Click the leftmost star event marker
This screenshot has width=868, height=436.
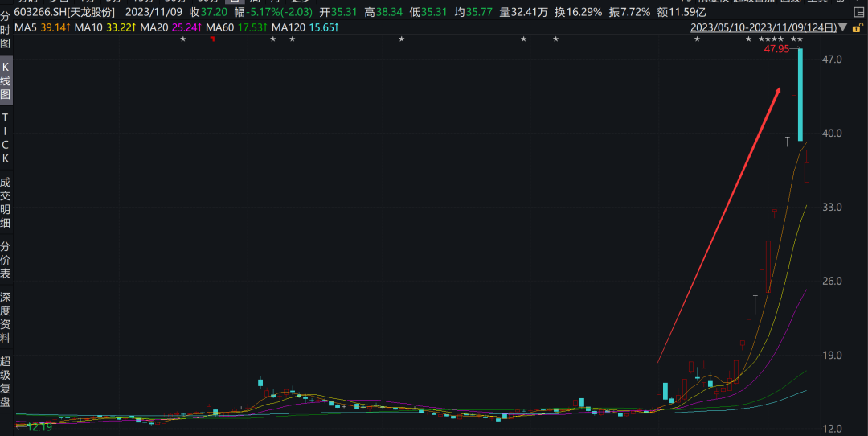(x=182, y=39)
